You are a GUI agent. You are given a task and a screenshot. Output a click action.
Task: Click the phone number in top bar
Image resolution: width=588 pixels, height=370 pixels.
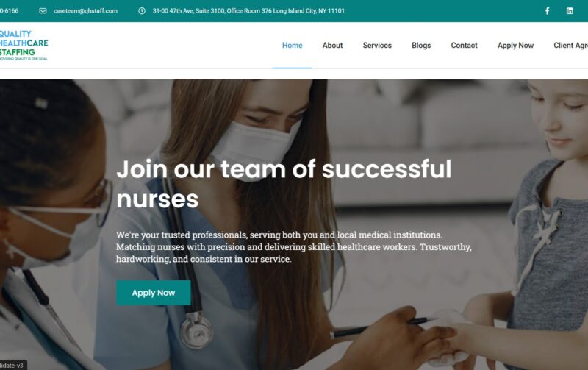(9, 11)
